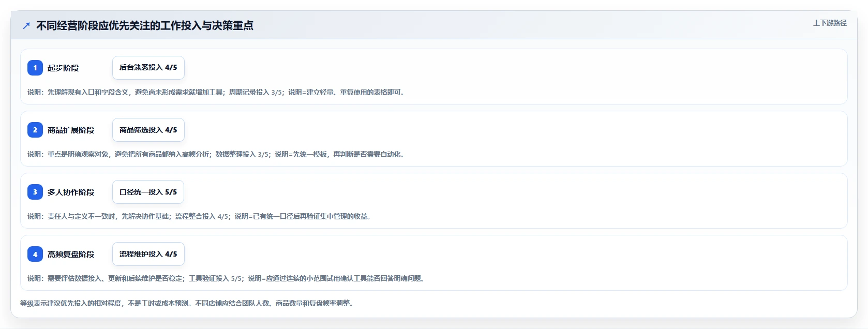The width and height of the screenshot is (868, 329).
Task: Click the description starting 重点是明确观察对象
Action: 217,154
